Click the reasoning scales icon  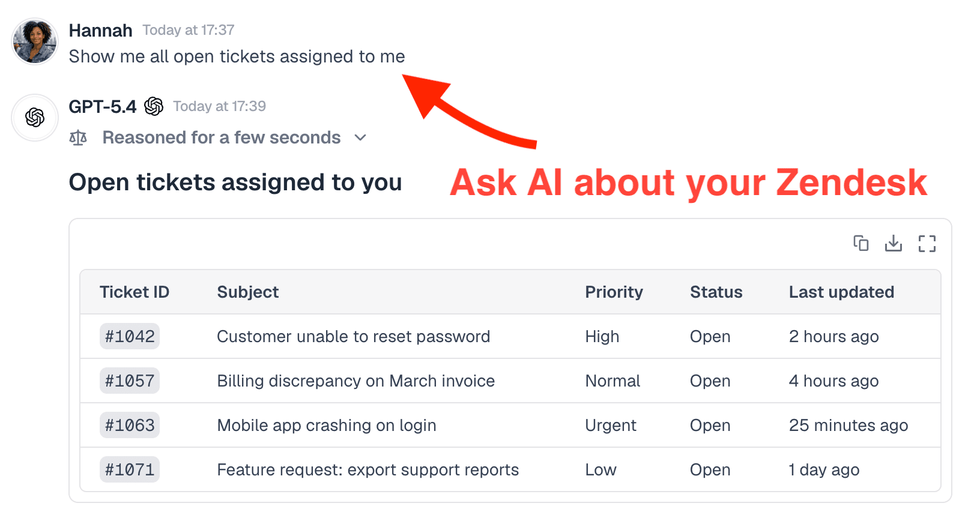[79, 137]
